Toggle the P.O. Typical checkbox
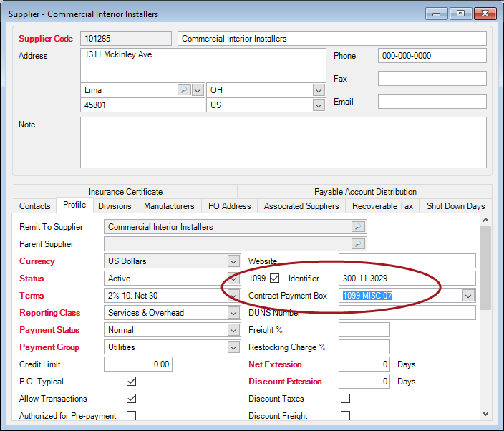504x431 pixels. tap(131, 381)
